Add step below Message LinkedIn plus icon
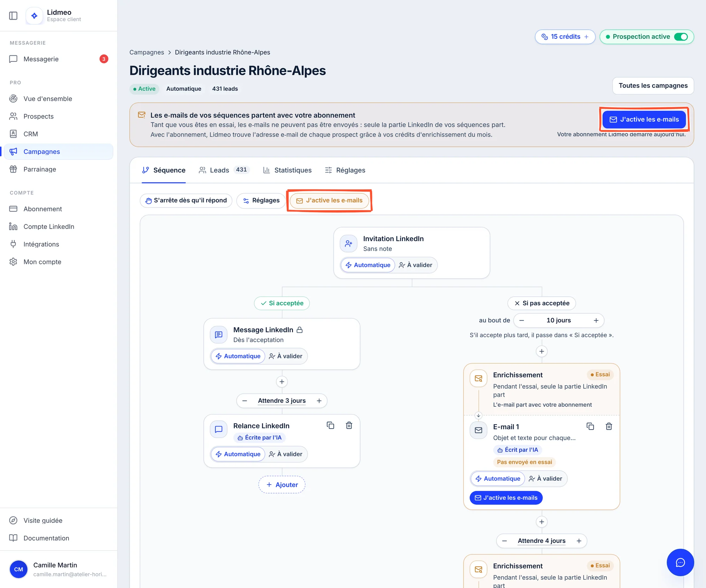Viewport: 706px width, 588px height. point(282,382)
